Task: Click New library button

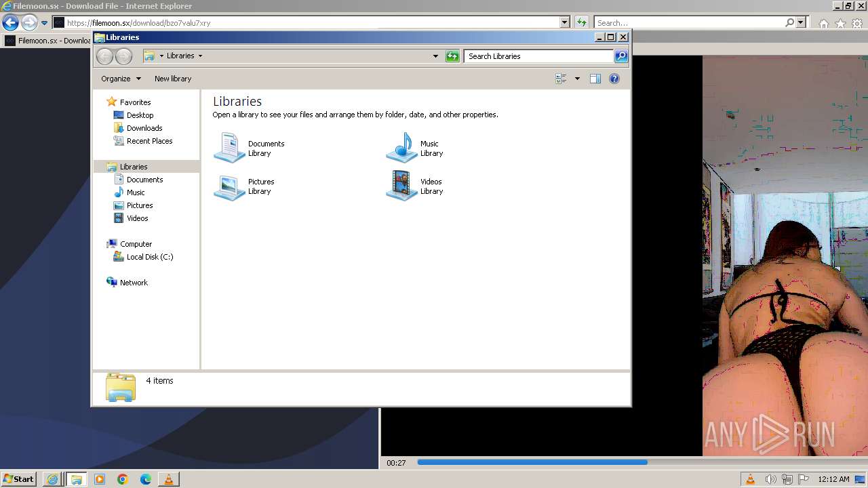Action: 173,79
